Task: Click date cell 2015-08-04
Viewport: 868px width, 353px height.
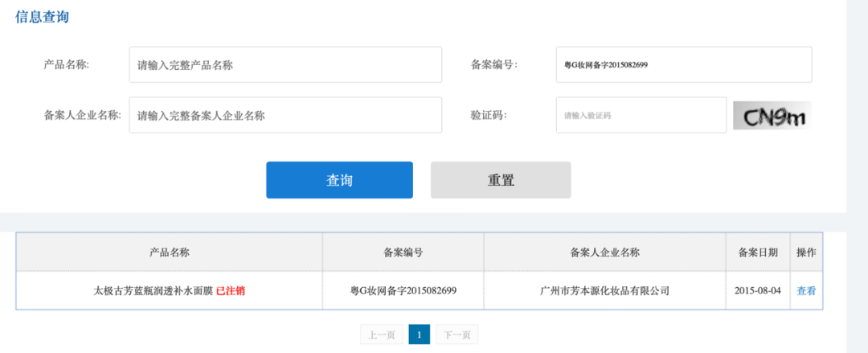Action: click(758, 290)
